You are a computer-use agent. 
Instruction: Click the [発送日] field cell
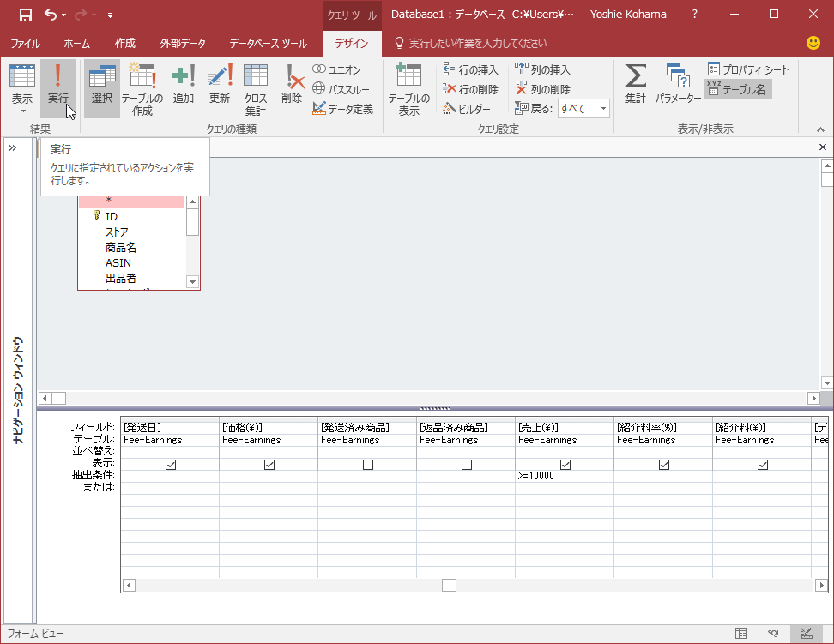coord(170,428)
